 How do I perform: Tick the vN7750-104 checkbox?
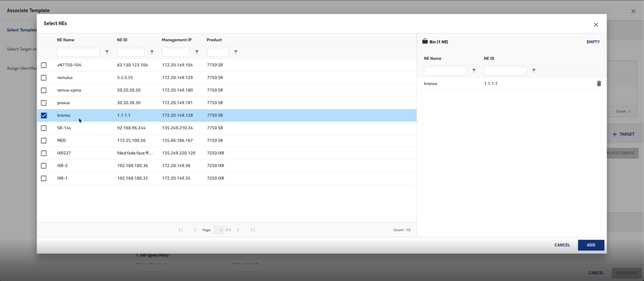(x=44, y=65)
